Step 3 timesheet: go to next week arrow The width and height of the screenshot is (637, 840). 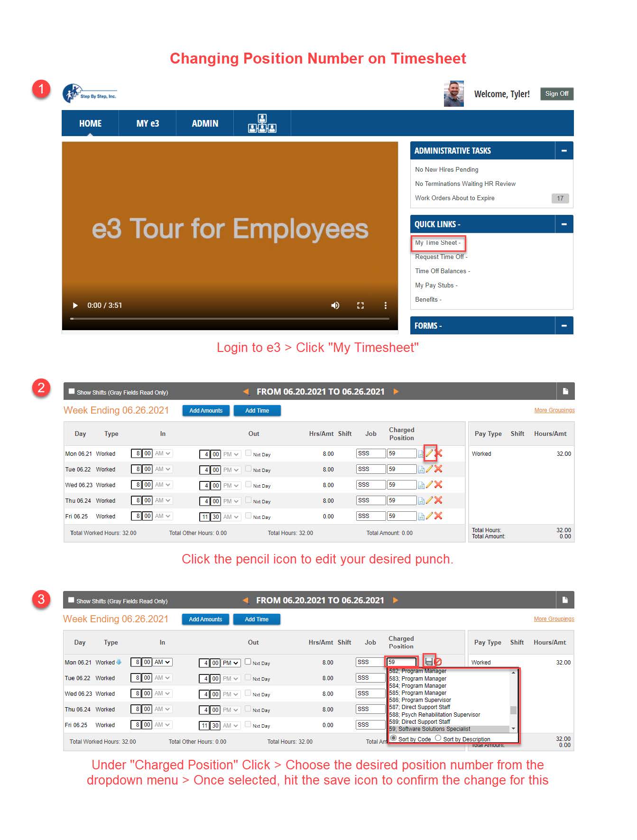click(x=396, y=600)
